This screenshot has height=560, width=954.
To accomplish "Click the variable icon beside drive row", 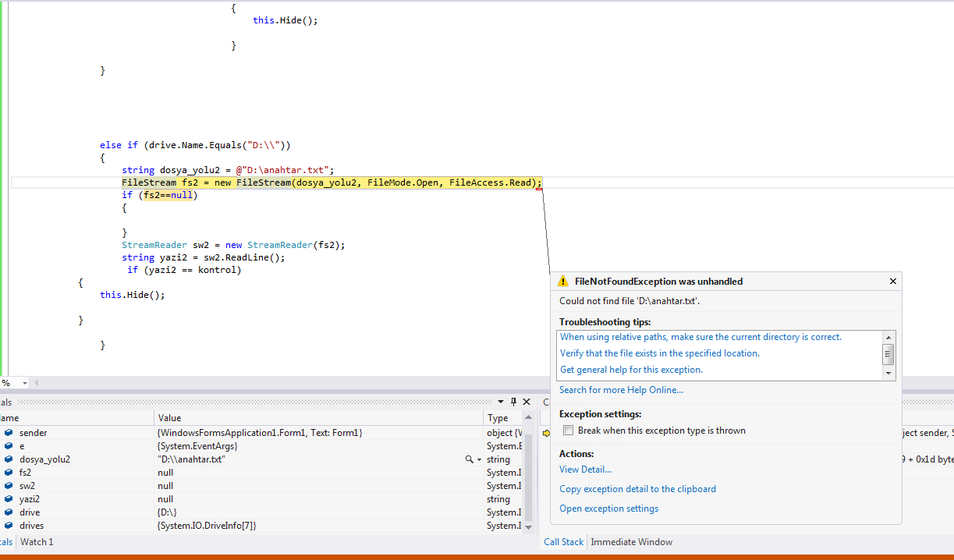I will coord(9,512).
